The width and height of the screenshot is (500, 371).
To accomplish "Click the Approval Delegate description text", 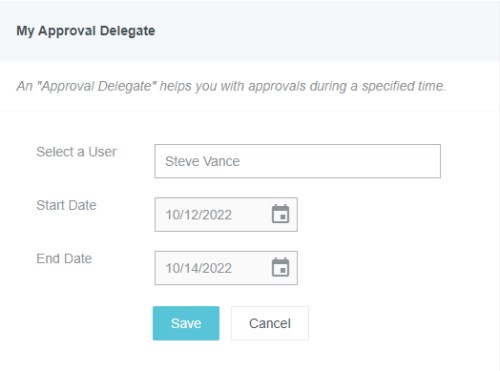I will 231,86.
